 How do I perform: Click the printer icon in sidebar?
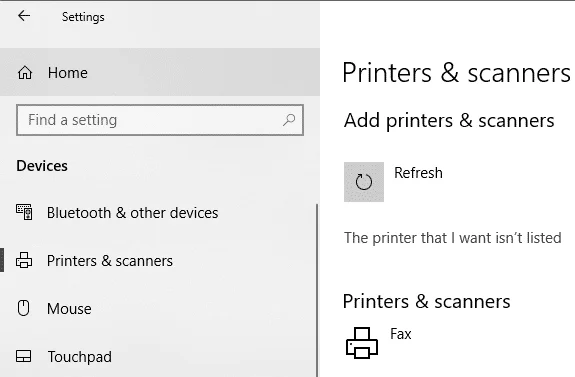coord(24,260)
